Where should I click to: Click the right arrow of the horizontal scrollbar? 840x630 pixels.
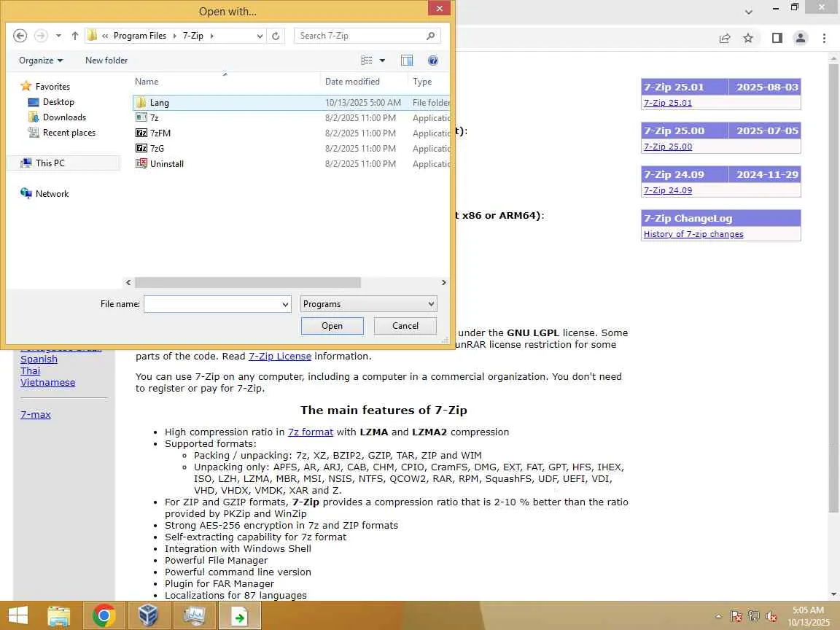443,282
